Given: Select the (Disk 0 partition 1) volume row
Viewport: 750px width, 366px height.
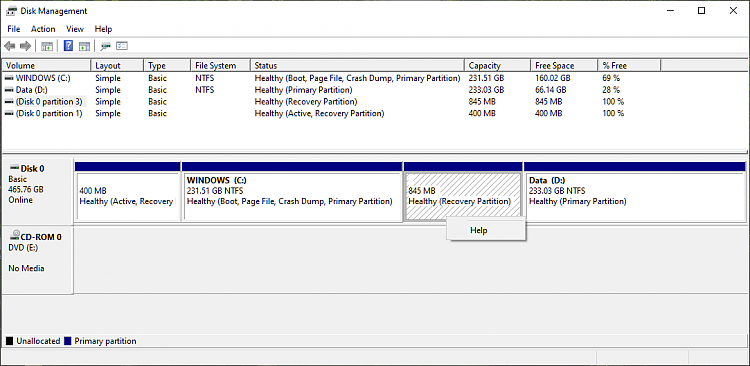Looking at the screenshot, I should pyautogui.click(x=332, y=113).
